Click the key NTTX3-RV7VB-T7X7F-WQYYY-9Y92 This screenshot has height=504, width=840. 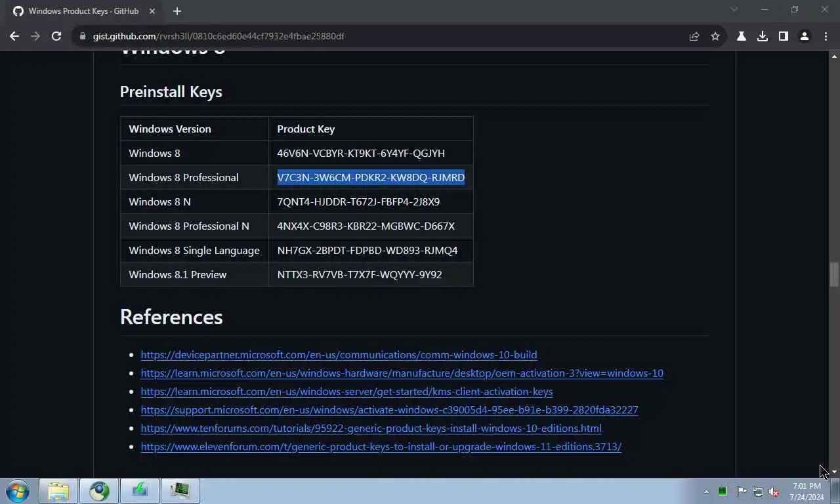(x=360, y=274)
